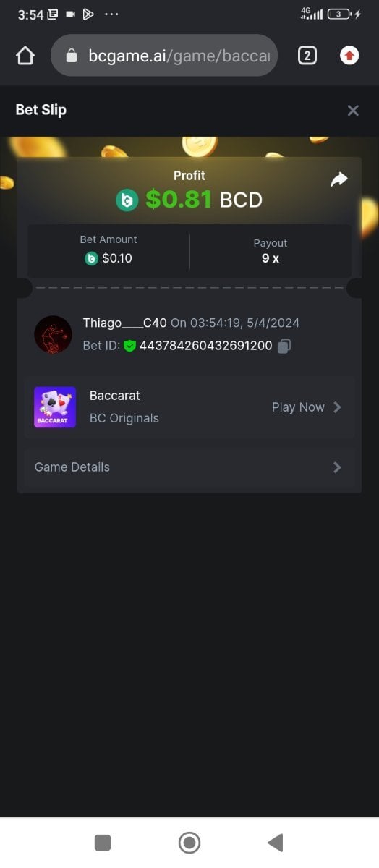
Task: Tap the Thiago___C40 username text
Action: 125,323
